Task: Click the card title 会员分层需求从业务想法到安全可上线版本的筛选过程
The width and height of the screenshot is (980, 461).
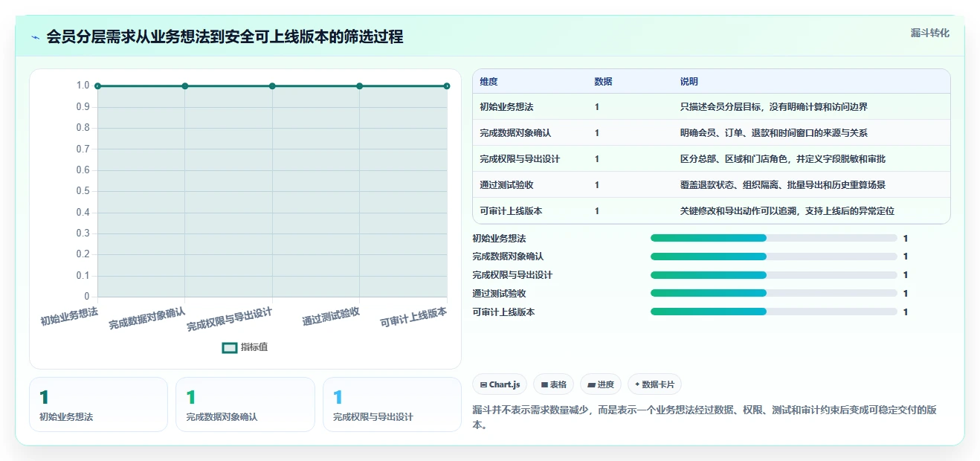Action: (x=225, y=37)
